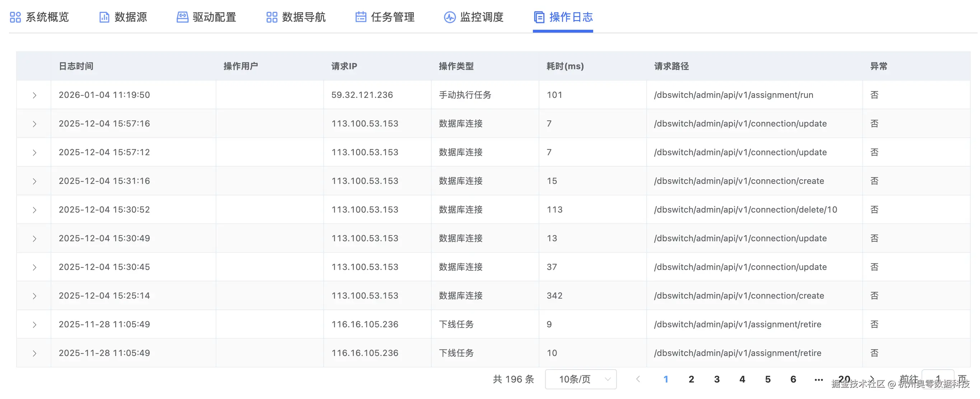Viewport: 980px width, 399px height.
Task: Click the 数据源 chart icon
Action: tap(104, 17)
